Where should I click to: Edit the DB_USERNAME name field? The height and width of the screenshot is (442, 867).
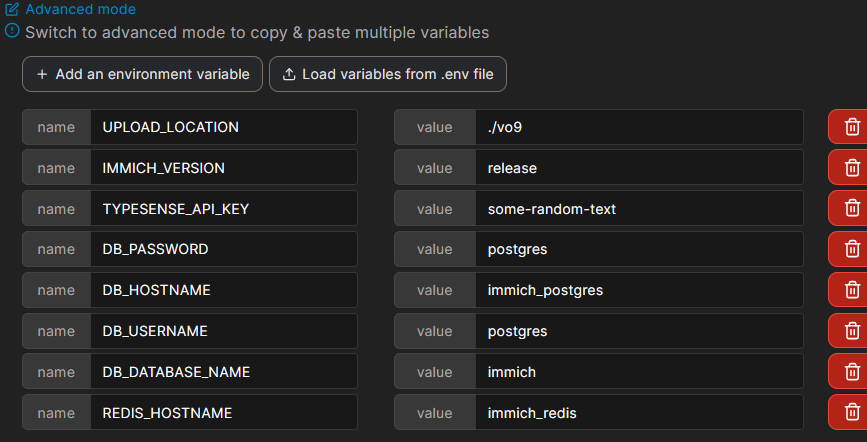click(224, 331)
